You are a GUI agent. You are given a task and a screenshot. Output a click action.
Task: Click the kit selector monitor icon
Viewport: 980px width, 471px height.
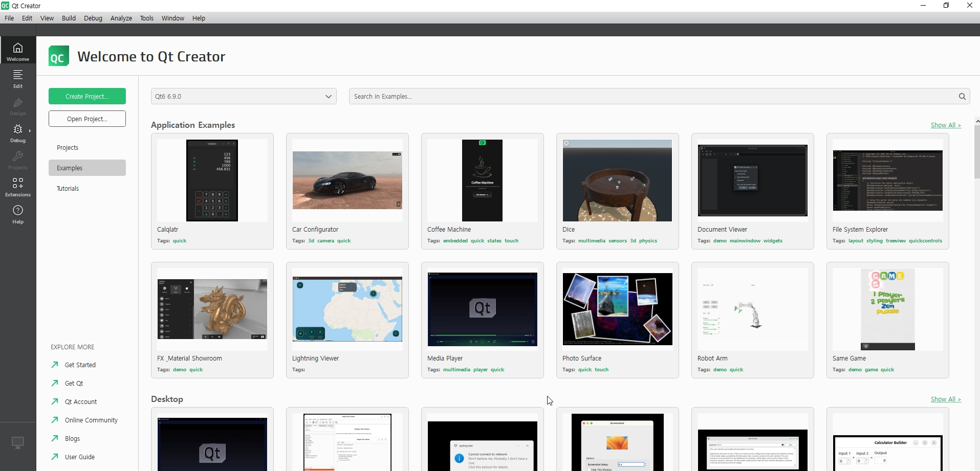(18, 442)
